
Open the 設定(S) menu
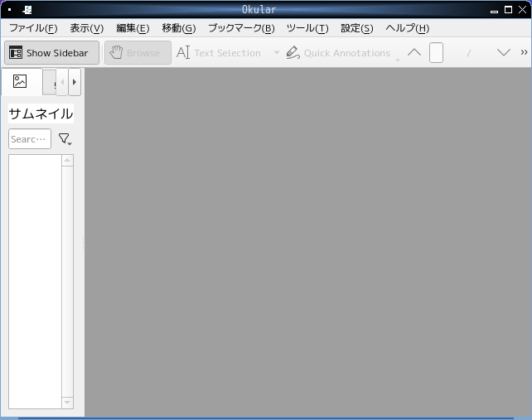(357, 28)
